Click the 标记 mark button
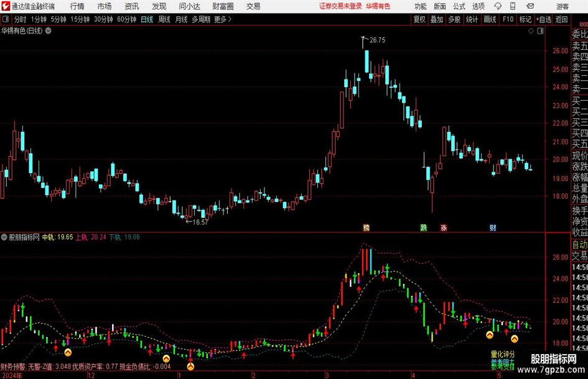Image resolution: width=588 pixels, height=379 pixels. (x=525, y=19)
